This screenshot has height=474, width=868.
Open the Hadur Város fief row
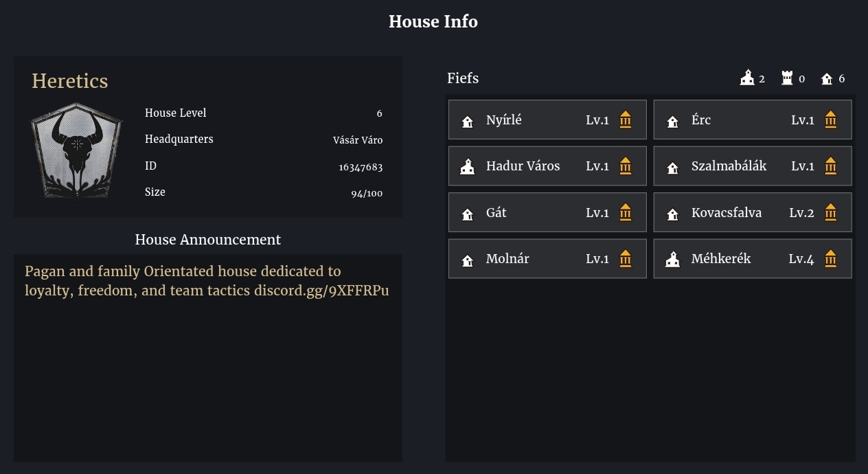(x=547, y=166)
